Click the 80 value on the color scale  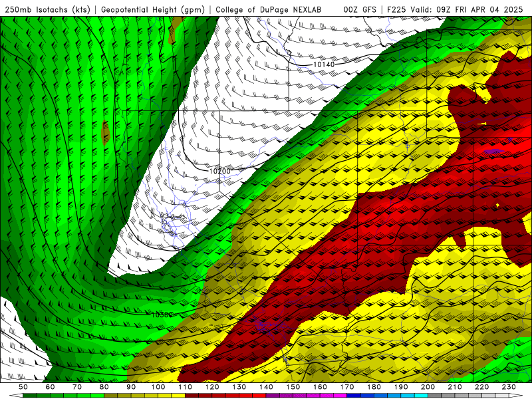104,387
